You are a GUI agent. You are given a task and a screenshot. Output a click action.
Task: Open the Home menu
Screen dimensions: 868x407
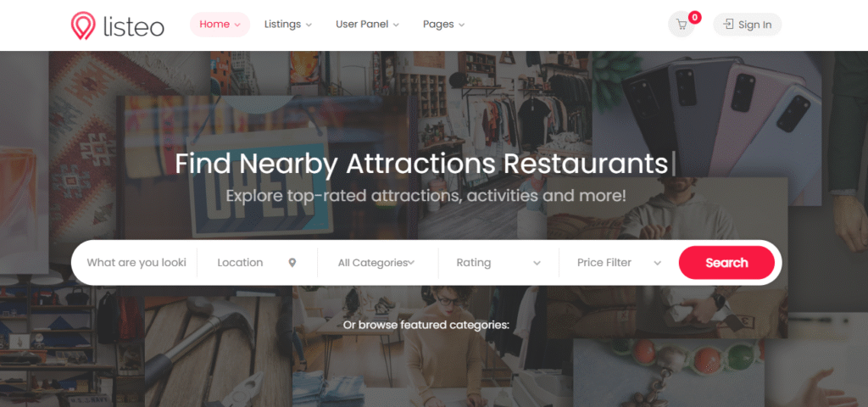click(x=220, y=25)
